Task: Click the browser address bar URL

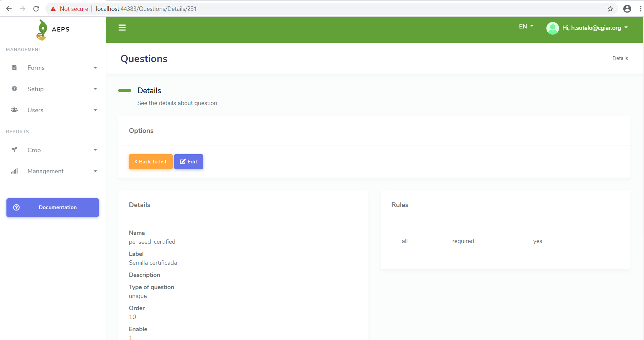Action: [x=146, y=9]
